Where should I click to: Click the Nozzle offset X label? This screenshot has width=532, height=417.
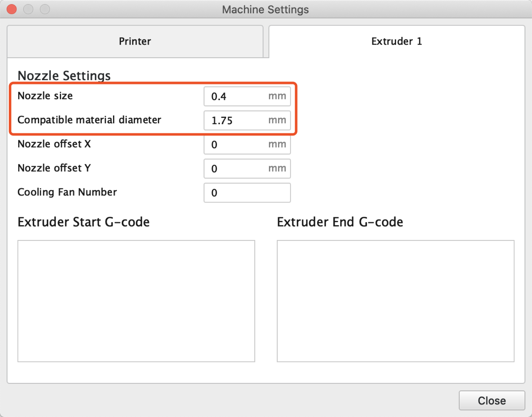click(x=54, y=144)
